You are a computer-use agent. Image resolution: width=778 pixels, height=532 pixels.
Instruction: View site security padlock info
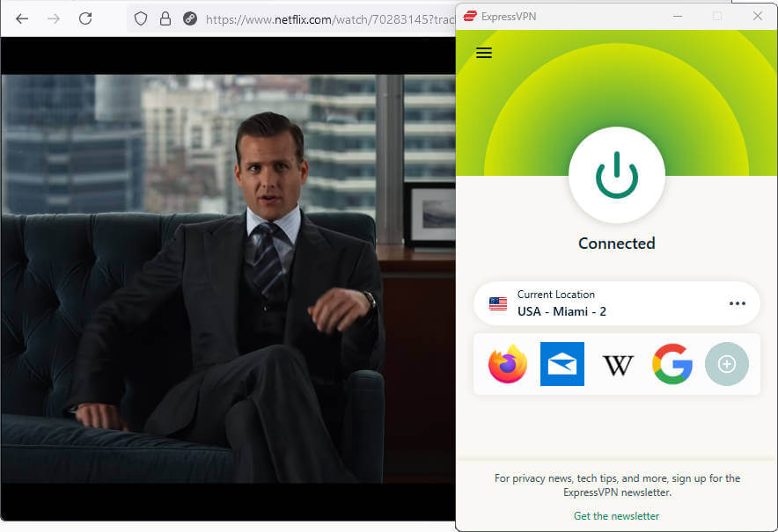(x=165, y=18)
